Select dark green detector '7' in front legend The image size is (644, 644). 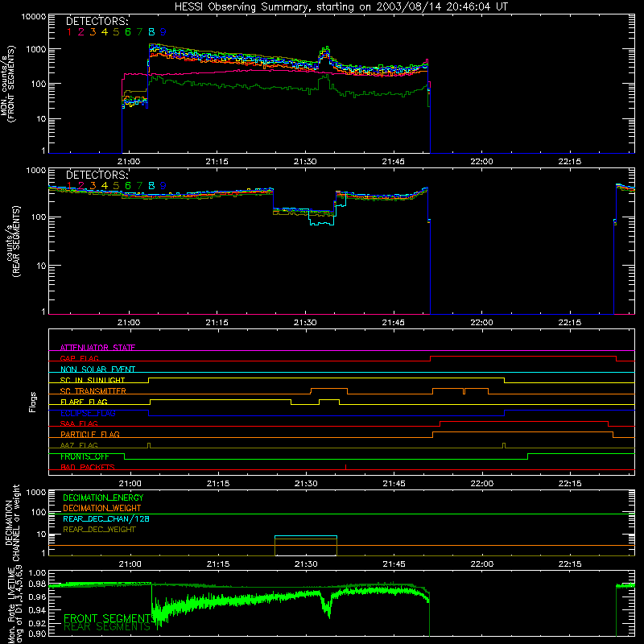139,32
